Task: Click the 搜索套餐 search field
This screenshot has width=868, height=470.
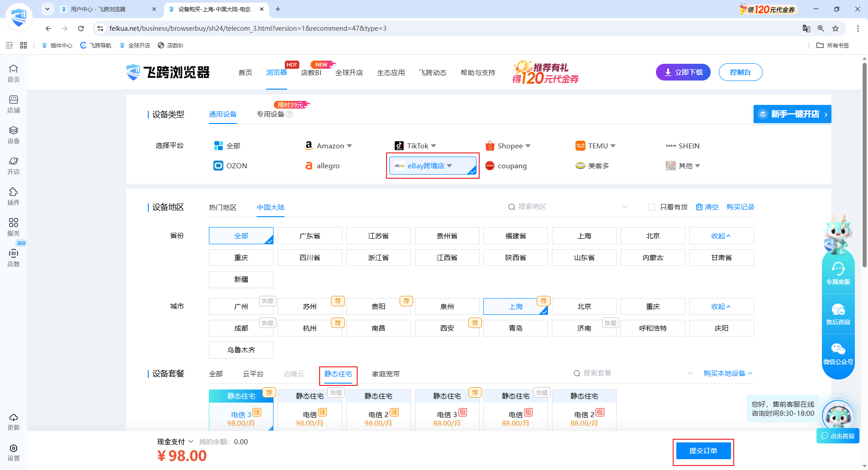Action: 633,373
